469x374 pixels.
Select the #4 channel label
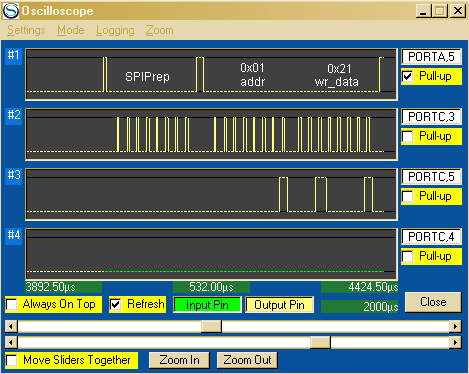coord(14,235)
